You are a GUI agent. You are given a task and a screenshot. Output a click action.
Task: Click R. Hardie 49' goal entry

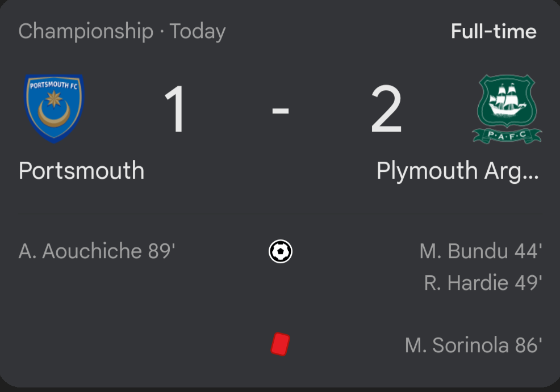(483, 283)
